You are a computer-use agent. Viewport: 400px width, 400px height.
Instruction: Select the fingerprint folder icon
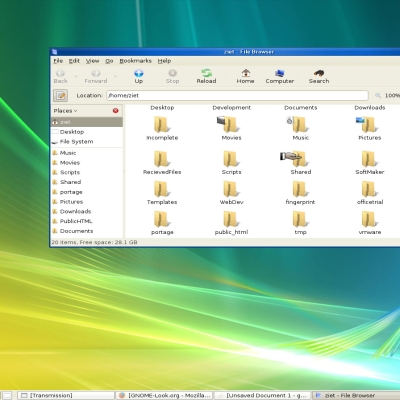300,189
